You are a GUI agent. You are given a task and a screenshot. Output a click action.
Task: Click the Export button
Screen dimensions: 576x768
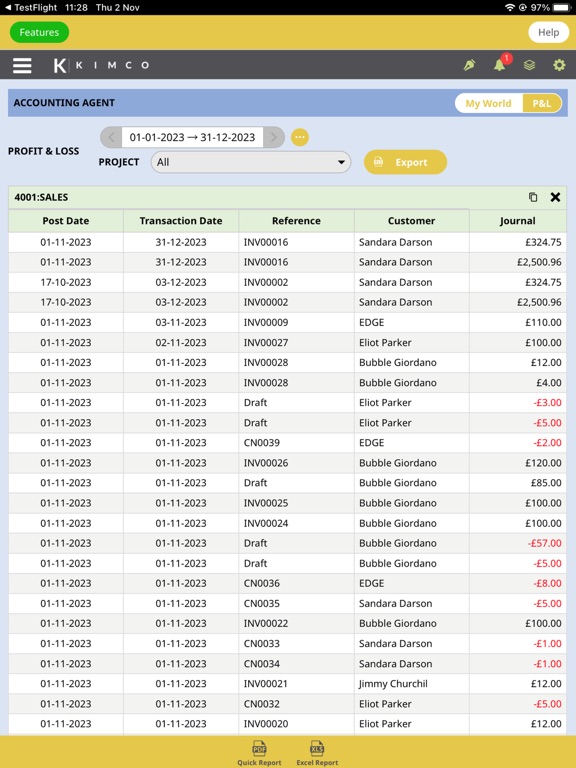pos(405,162)
